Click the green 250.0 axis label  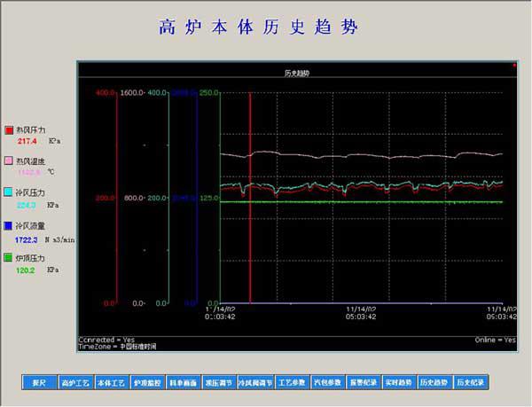pos(209,92)
